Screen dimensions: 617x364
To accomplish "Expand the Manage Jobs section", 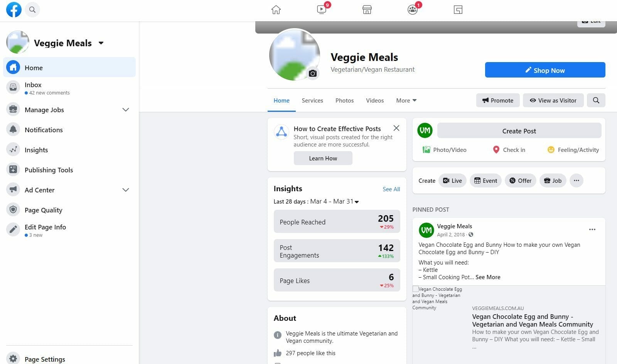I will coord(126,110).
